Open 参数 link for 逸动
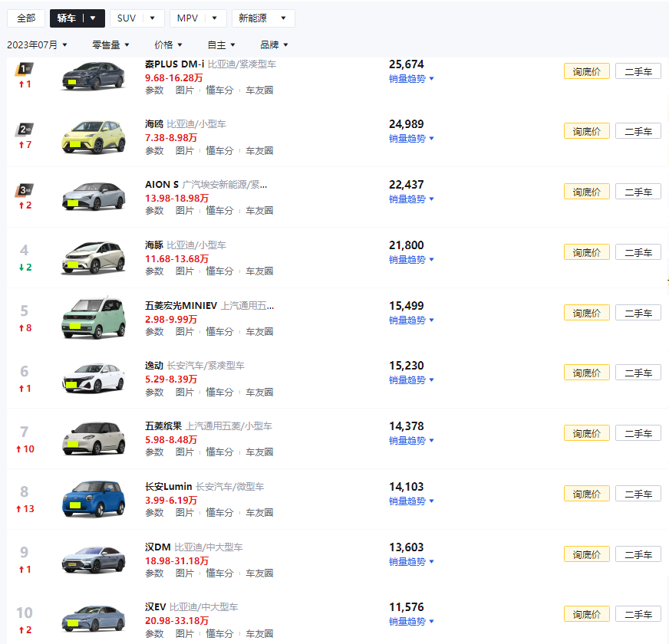 (x=154, y=392)
